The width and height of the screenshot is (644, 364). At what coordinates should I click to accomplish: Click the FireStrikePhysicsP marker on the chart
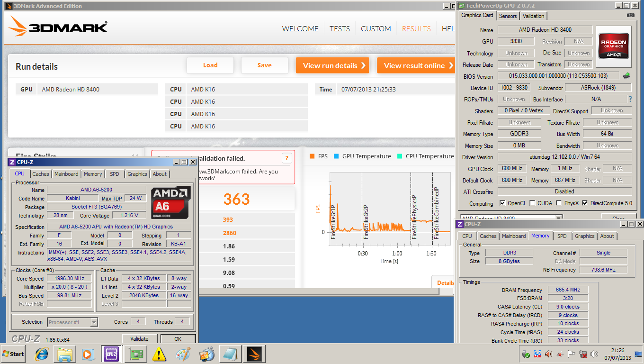point(414,217)
